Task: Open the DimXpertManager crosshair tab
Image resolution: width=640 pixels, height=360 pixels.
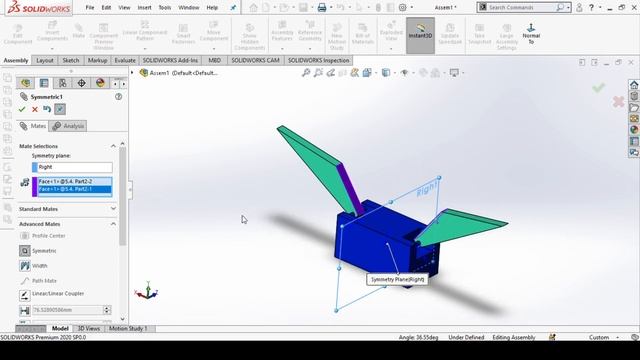Action: pyautogui.click(x=81, y=83)
